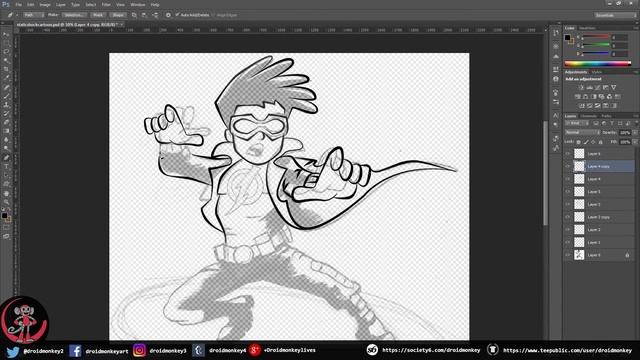This screenshot has height=360, width=640.
Task: Click the Make Shape button
Action: 118,15
